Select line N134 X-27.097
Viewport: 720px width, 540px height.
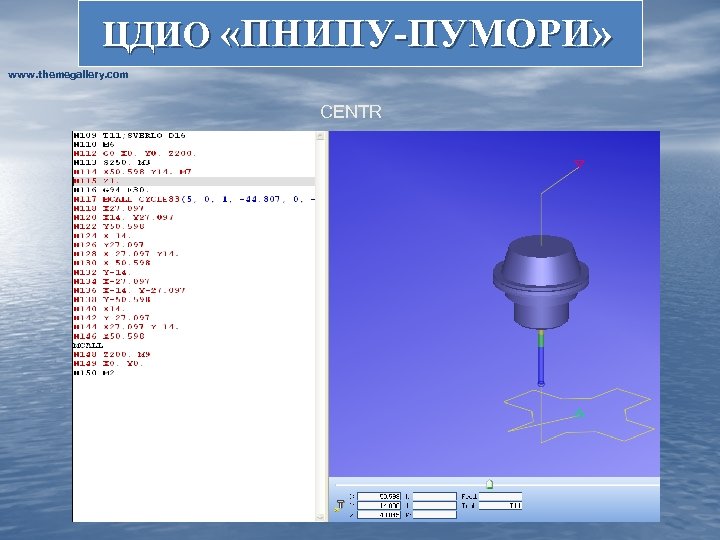click(112, 281)
